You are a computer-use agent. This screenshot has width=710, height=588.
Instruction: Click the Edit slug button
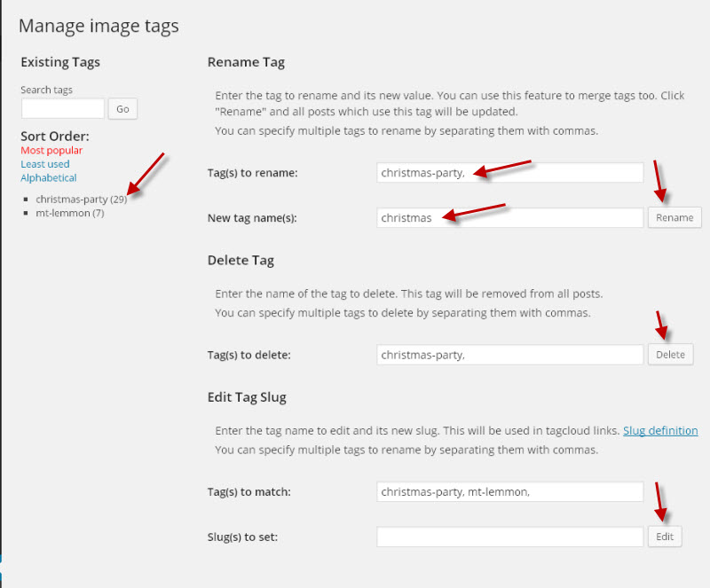665,537
